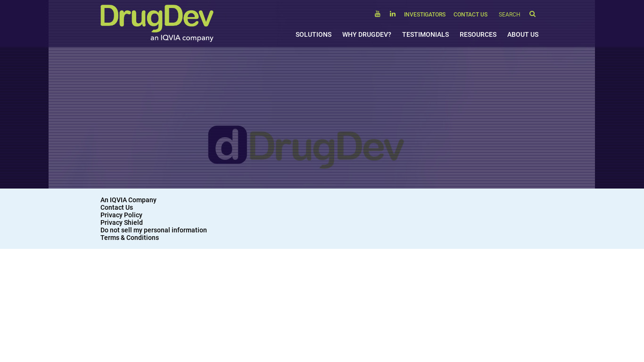View the Privacy Policy link
Screen dimensions: 644x362
pyautogui.click(x=121, y=215)
